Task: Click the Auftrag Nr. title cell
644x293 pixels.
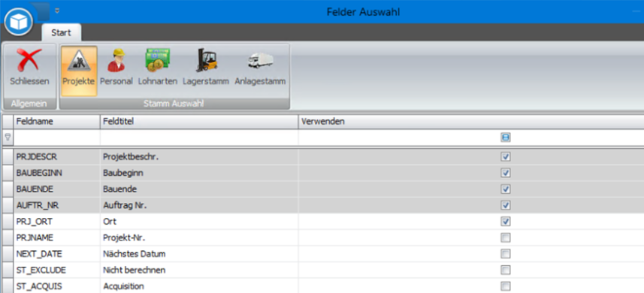Action: [x=199, y=205]
